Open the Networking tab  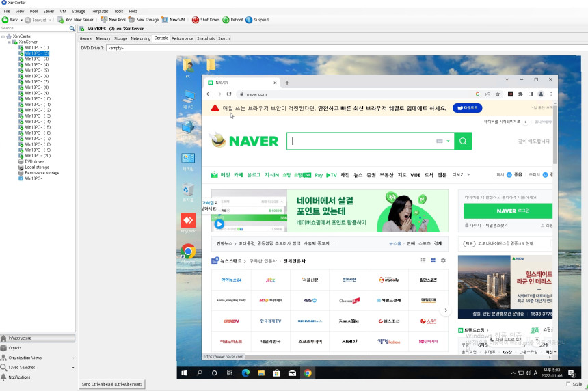[x=141, y=38]
